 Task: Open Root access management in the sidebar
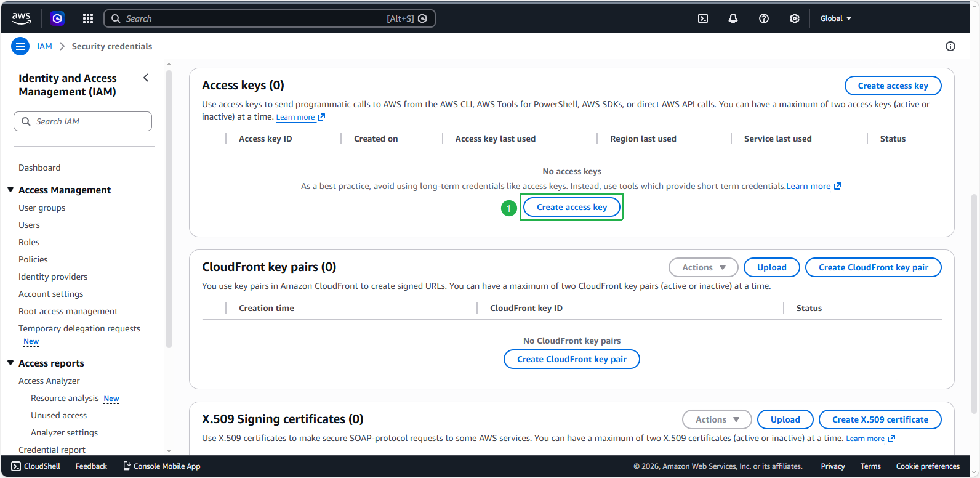[x=68, y=311]
